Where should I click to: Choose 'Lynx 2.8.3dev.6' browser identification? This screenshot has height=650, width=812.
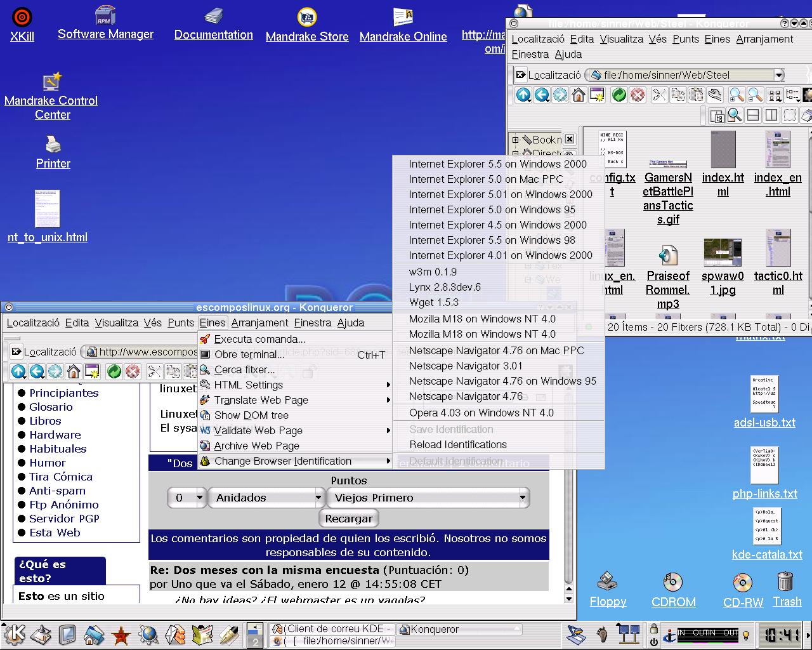[499, 287]
